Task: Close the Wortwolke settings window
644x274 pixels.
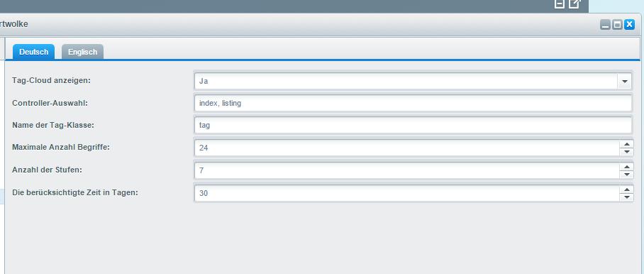Action: click(x=629, y=25)
